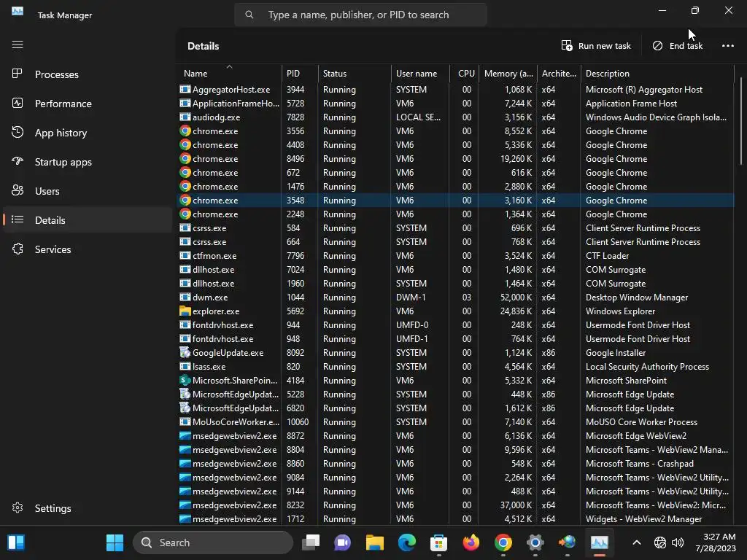
Task: Click the App history clock icon
Action: (x=18, y=132)
